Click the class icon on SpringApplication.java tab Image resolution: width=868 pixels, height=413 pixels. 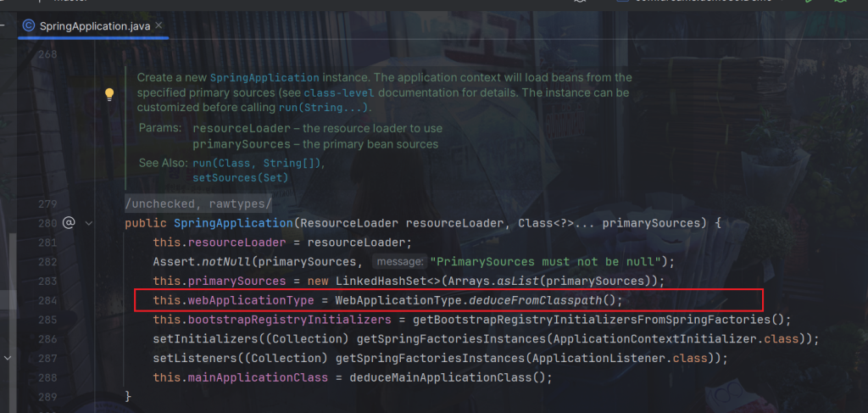point(29,25)
